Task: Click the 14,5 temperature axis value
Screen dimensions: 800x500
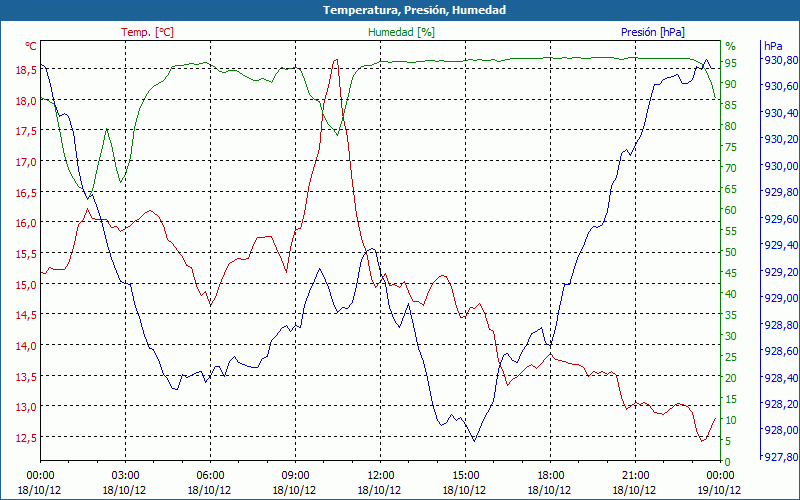Action: pos(26,315)
